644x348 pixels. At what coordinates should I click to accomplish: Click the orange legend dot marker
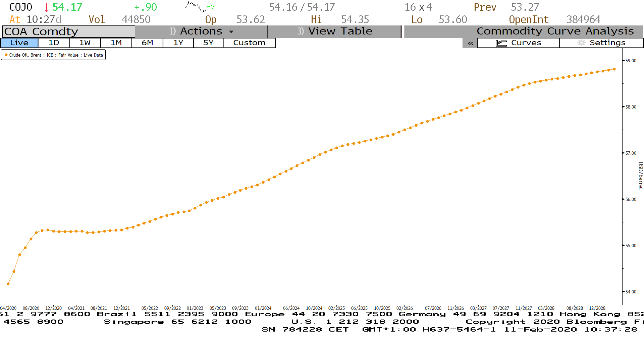[6, 55]
